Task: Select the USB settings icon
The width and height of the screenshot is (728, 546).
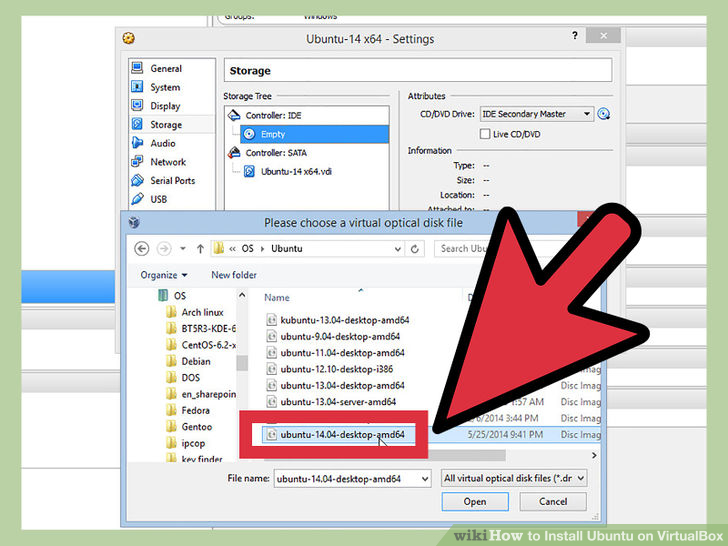Action: 137,199
